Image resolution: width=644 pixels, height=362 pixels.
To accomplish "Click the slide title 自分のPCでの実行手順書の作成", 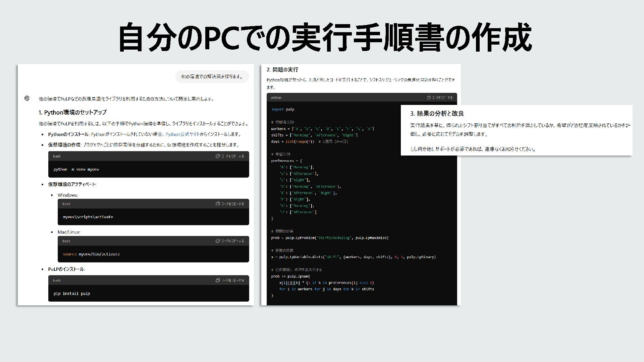I will click(325, 38).
